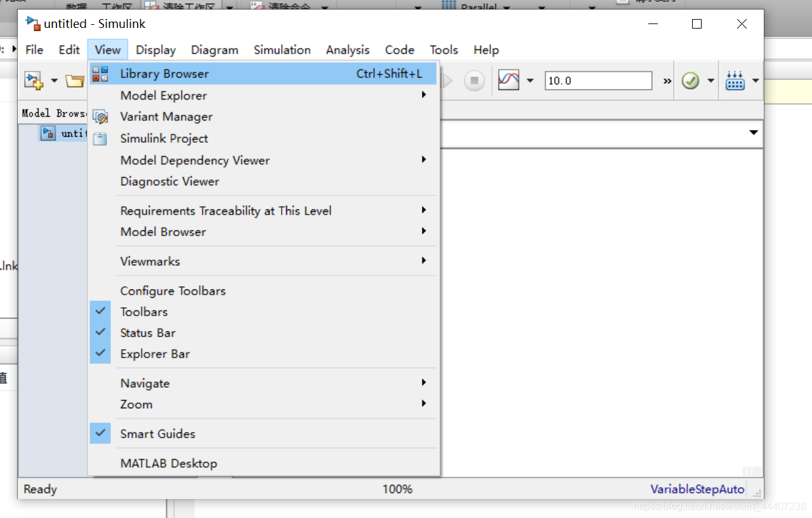
Task: Expand the Model Dependency Viewer submenu
Action: pos(263,160)
